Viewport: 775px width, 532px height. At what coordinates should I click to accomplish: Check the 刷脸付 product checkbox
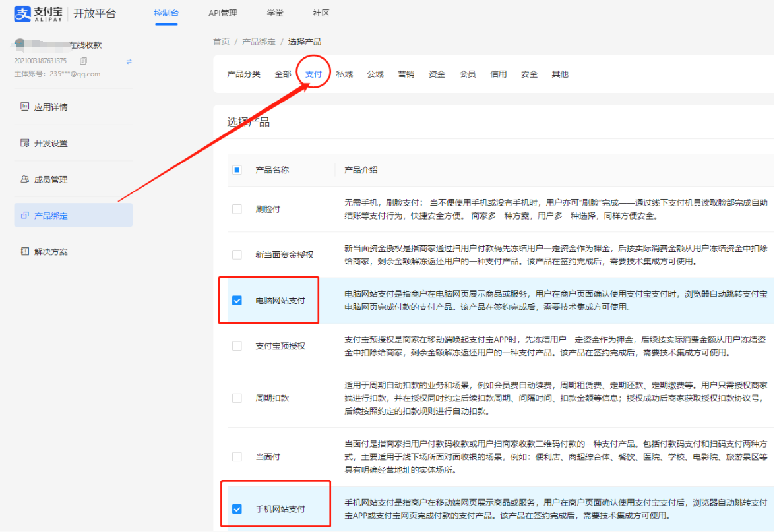(237, 209)
